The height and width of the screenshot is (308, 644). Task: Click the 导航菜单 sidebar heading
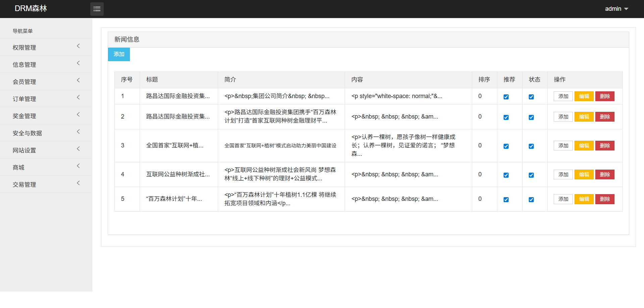[x=22, y=31]
